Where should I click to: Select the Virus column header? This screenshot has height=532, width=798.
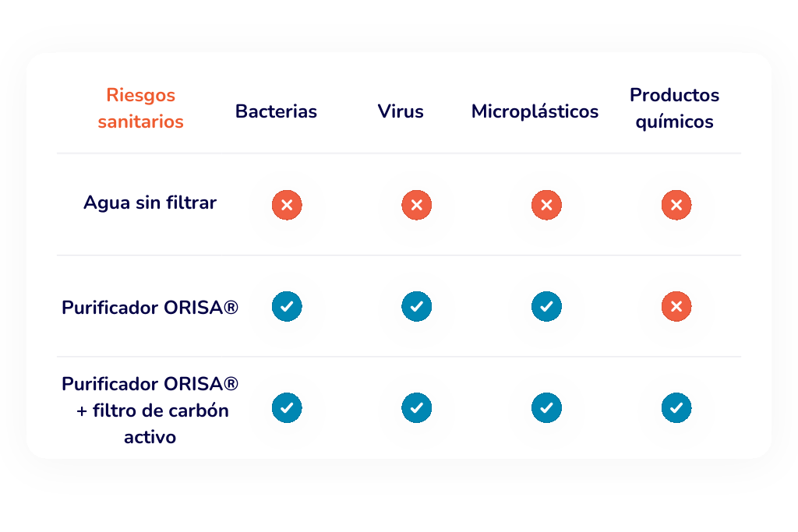point(401,111)
